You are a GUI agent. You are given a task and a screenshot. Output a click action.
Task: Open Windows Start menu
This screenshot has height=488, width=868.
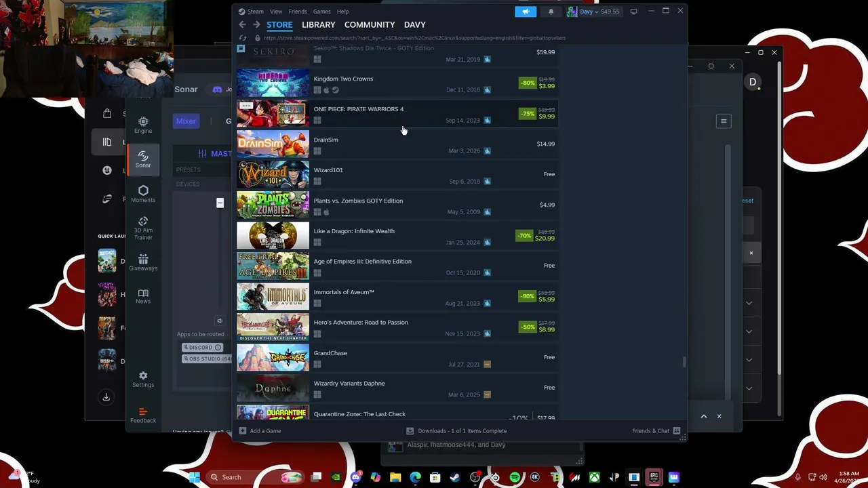pyautogui.click(x=195, y=477)
